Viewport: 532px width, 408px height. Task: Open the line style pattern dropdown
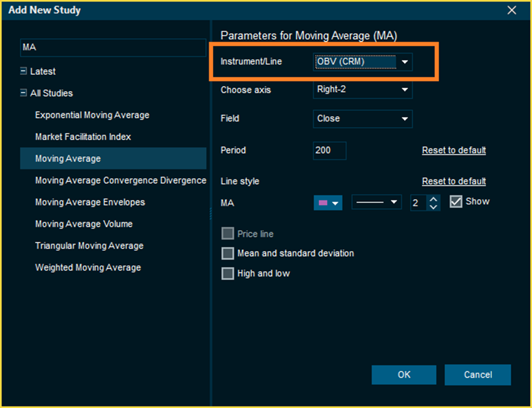(376, 203)
